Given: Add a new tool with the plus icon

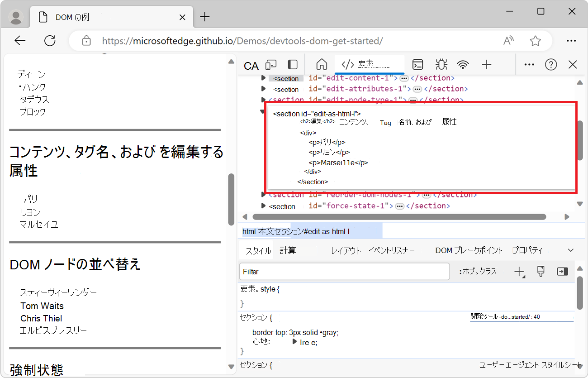Looking at the screenshot, I should [x=487, y=65].
